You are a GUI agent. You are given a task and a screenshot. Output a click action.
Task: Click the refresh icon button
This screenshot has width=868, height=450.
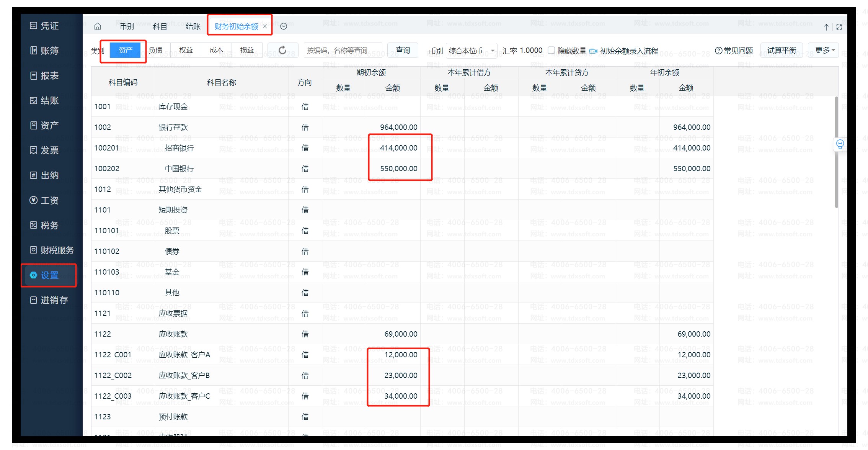[282, 50]
